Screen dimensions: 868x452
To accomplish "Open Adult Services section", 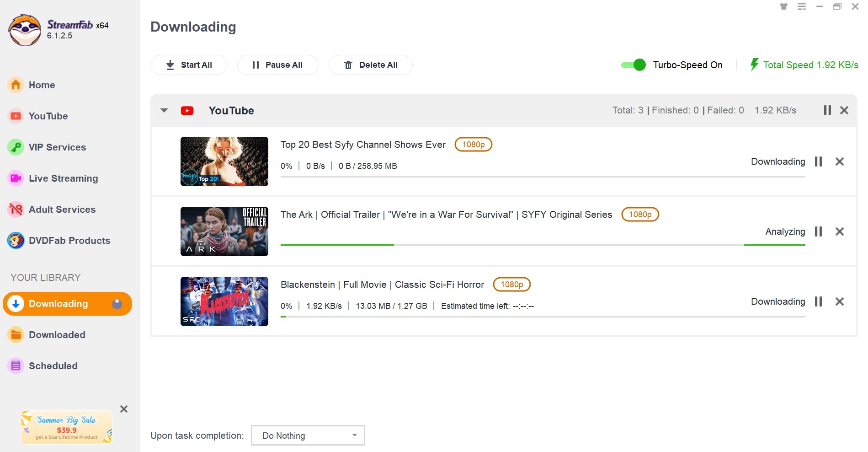I will (x=62, y=210).
